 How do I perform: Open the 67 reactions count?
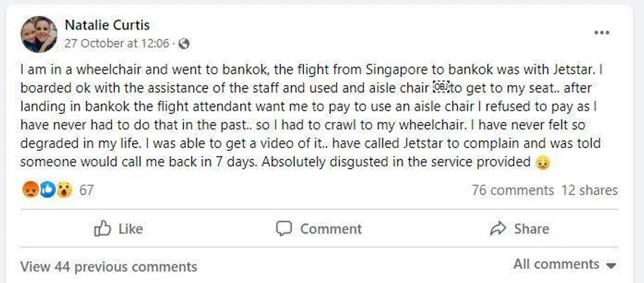87,190
